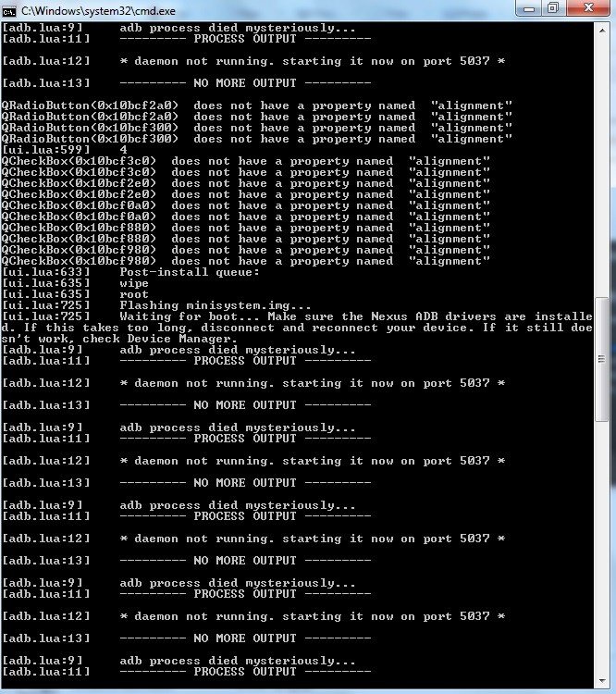Click the "Flashing minisystem.img..." line
The image size is (616, 694).
[x=156, y=305]
